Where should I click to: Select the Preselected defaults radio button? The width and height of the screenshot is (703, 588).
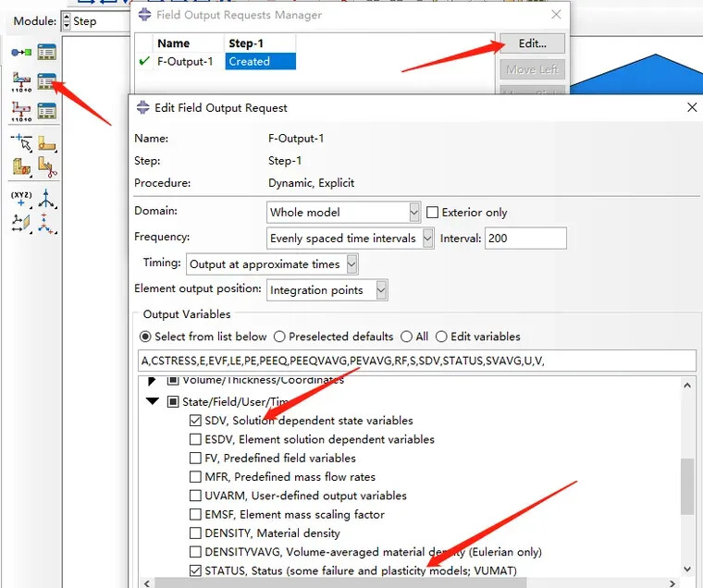click(x=279, y=337)
